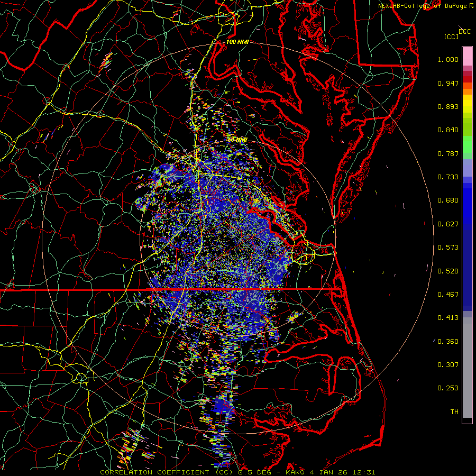The width and height of the screenshot is (476, 476).
Task: Pick the red band on the color scale
Action: coord(467,79)
